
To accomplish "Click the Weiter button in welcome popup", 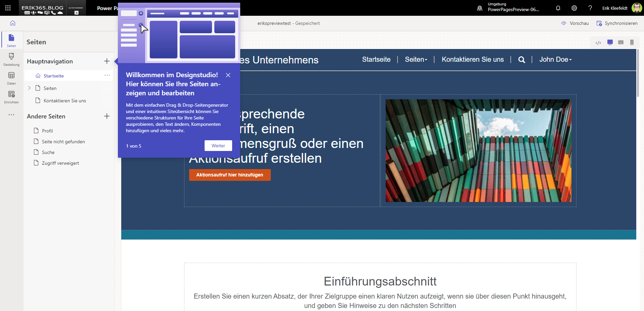I will [218, 146].
